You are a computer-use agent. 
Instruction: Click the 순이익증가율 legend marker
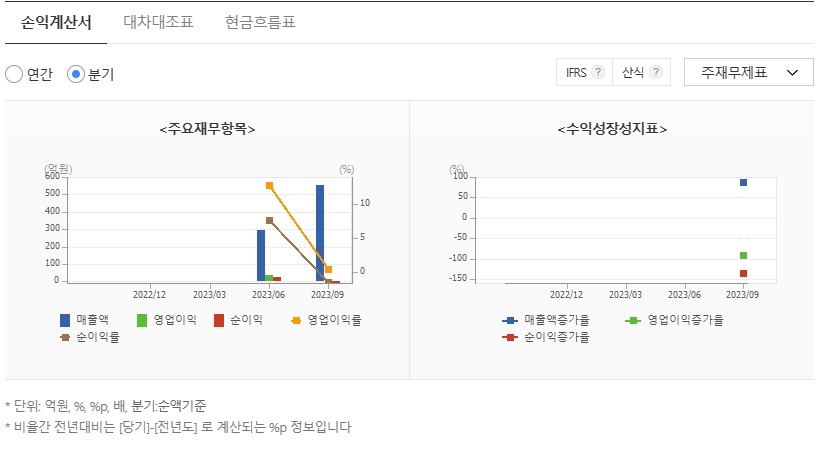click(x=510, y=337)
